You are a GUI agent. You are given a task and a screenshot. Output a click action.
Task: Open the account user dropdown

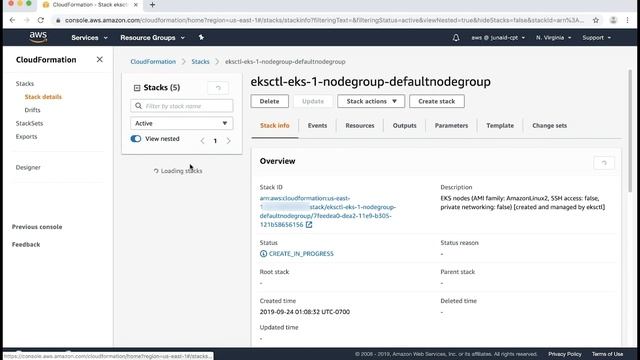[x=498, y=38]
